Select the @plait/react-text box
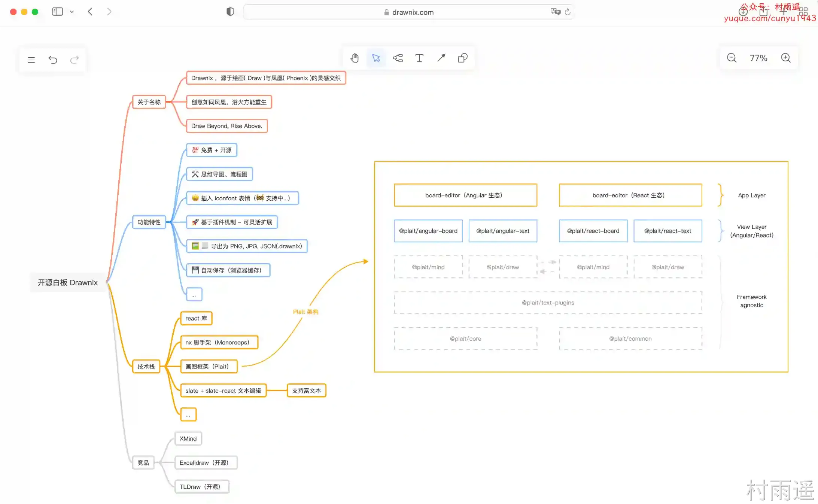The image size is (818, 504). (668, 231)
